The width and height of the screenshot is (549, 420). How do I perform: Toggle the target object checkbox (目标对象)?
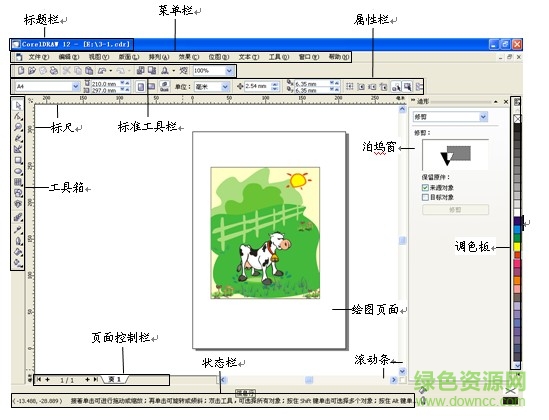425,197
